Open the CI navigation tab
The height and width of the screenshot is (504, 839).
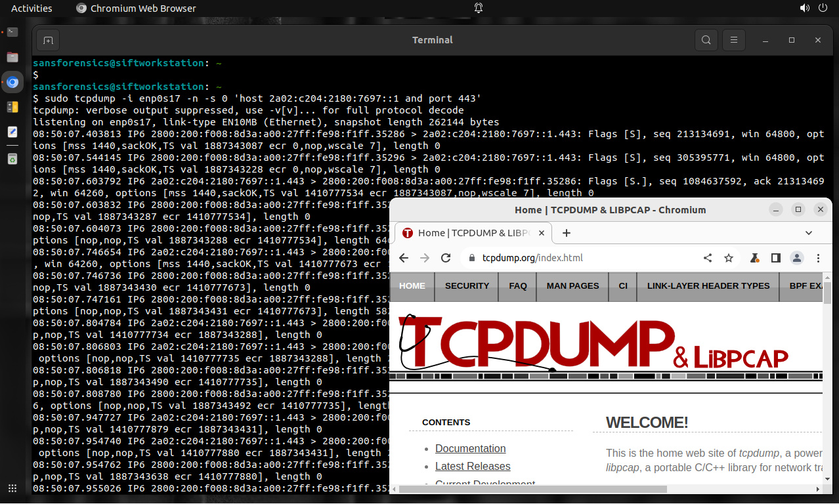[623, 286]
